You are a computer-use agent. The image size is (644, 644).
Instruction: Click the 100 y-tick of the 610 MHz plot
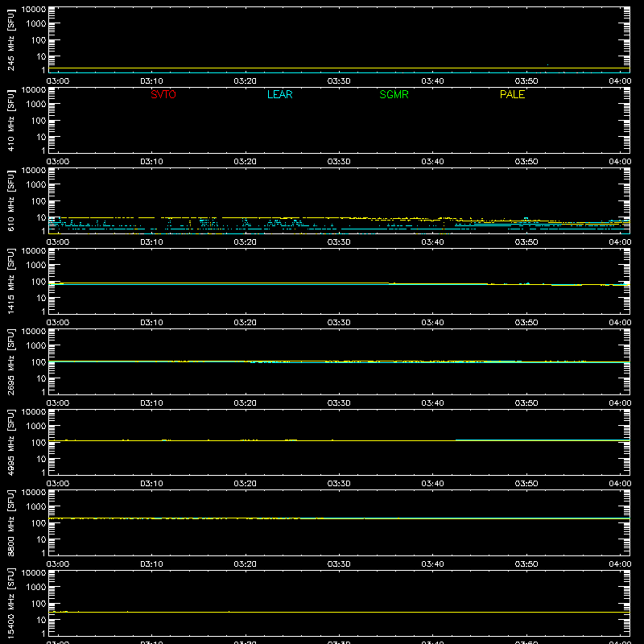[39, 201]
